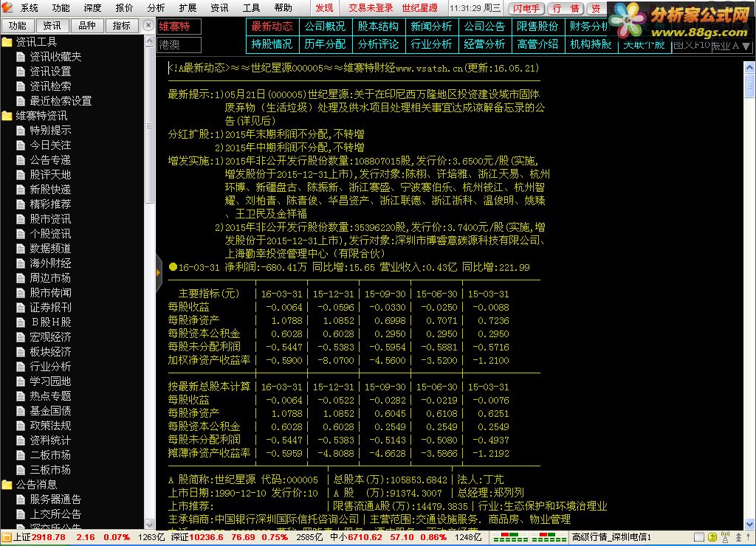The height and width of the screenshot is (546, 756).
Task: Click the document icon beside 资讯设置
Action: coord(21,72)
